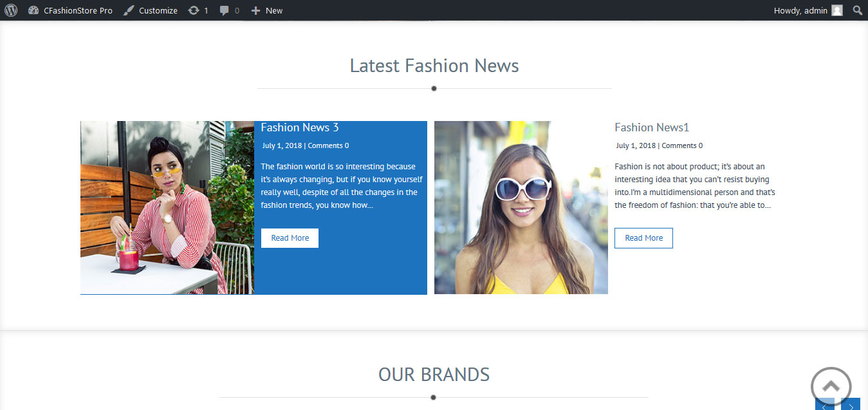Image resolution: width=868 pixels, height=410 pixels.
Task: Click the Latest Fashion News heading
Action: click(434, 66)
